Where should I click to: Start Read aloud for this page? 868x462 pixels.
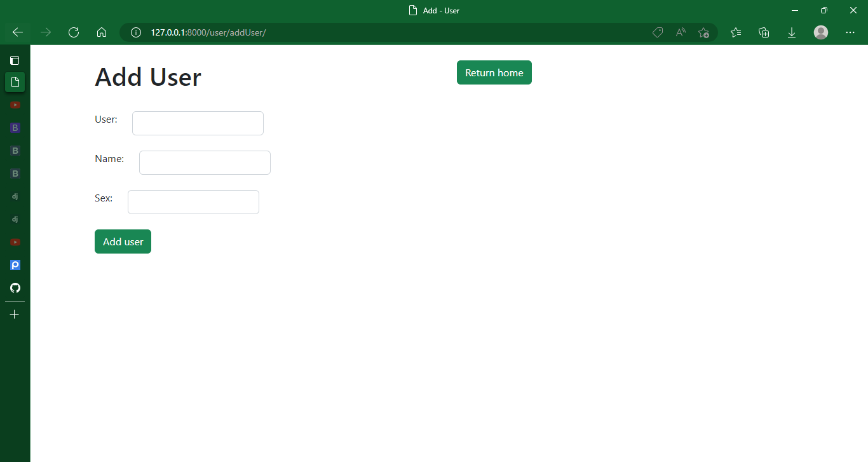pos(681,32)
